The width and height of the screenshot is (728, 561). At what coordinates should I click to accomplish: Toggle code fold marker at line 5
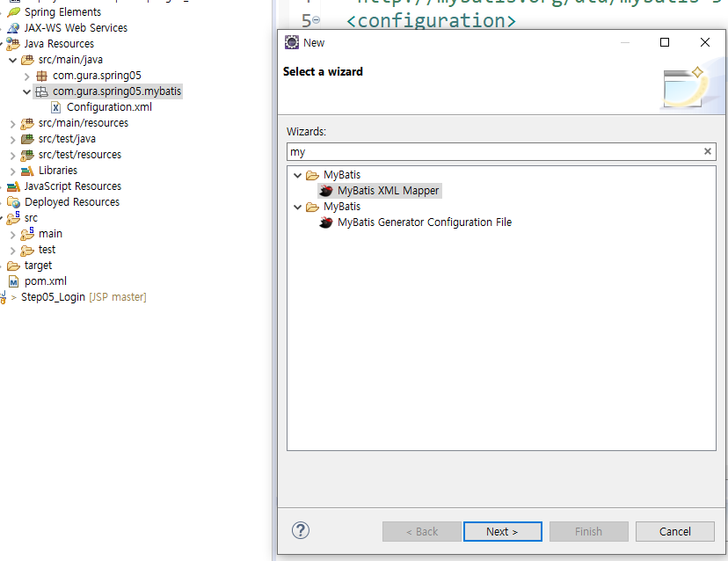tap(317, 20)
